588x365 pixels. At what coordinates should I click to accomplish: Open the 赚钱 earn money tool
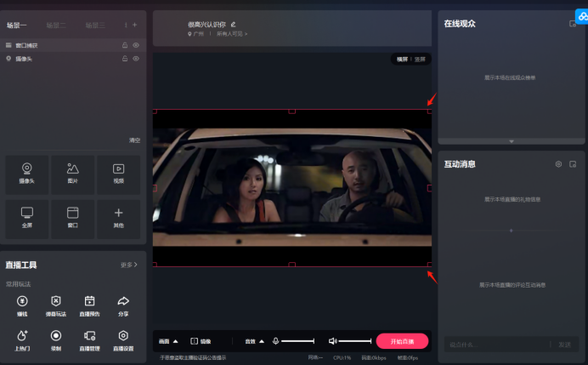(22, 305)
